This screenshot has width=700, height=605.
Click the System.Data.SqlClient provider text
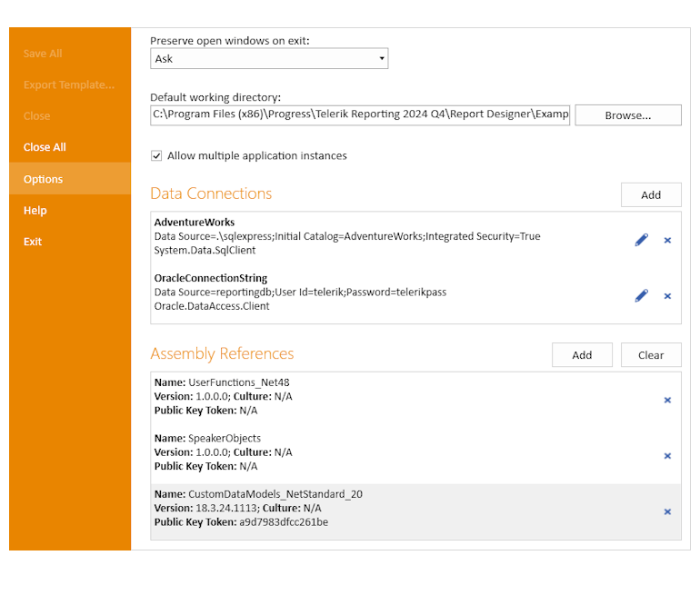[x=205, y=250]
